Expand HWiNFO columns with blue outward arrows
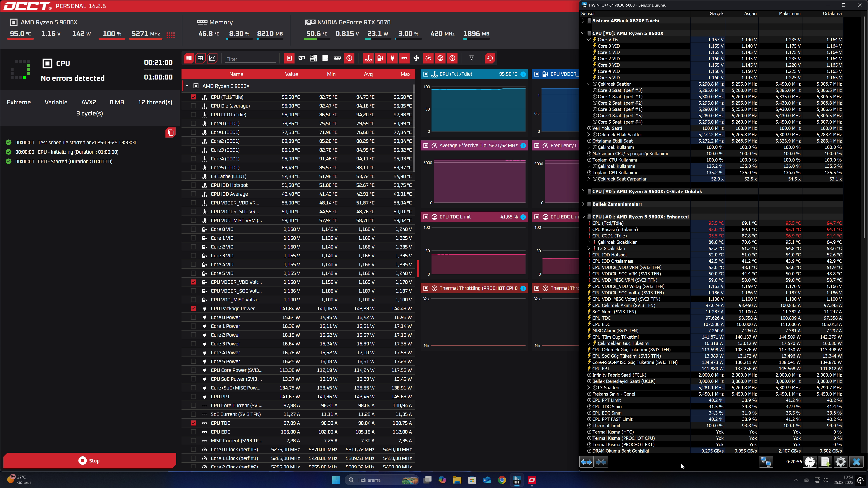This screenshot has height=488, width=868. (586, 462)
